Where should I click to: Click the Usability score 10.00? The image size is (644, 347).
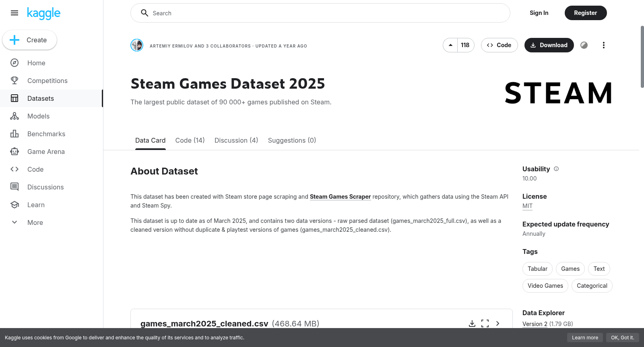(x=530, y=179)
